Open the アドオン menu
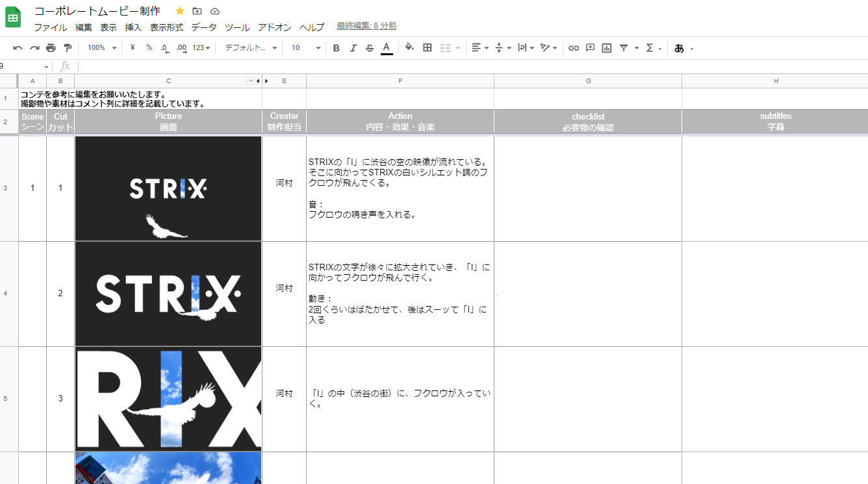The width and height of the screenshot is (868, 484). pyautogui.click(x=274, y=27)
